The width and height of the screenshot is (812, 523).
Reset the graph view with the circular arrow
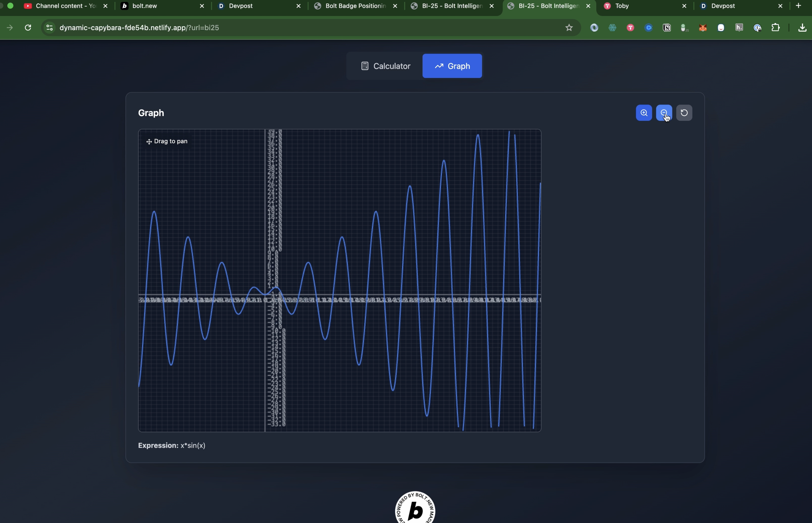684,113
